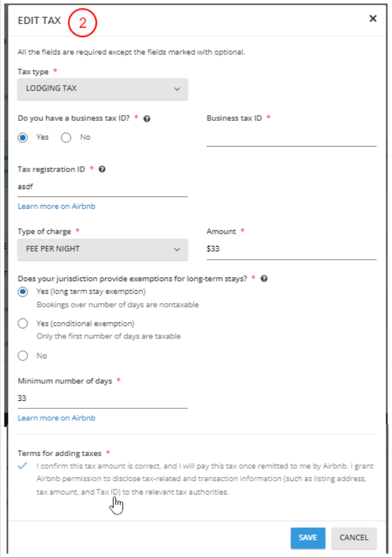This screenshot has height=558, width=392.
Task: Select No for long-term stay exemptions
Action: [23, 355]
